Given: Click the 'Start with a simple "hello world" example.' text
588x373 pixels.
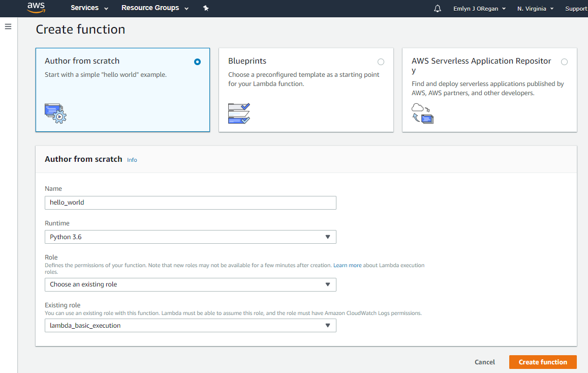Looking at the screenshot, I should pyautogui.click(x=105, y=74).
